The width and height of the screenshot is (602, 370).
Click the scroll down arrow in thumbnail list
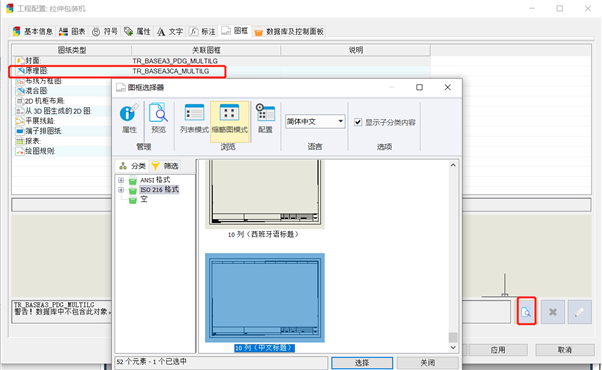click(453, 347)
